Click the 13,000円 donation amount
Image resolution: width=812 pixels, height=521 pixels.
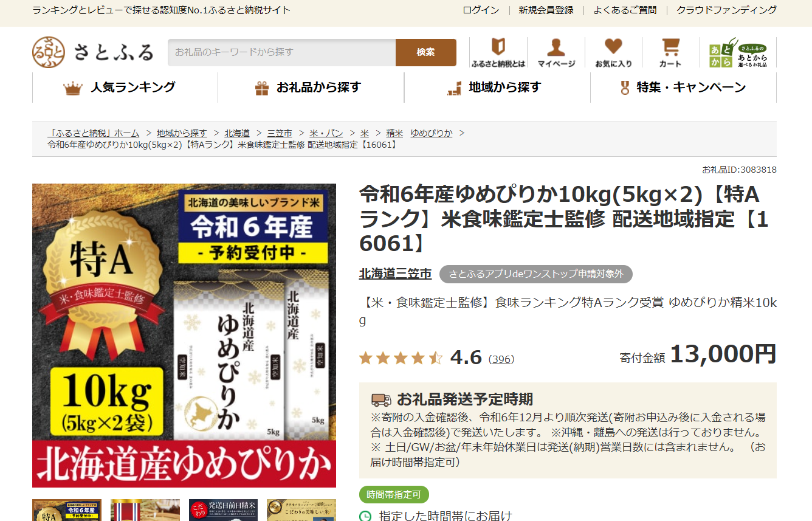click(723, 354)
